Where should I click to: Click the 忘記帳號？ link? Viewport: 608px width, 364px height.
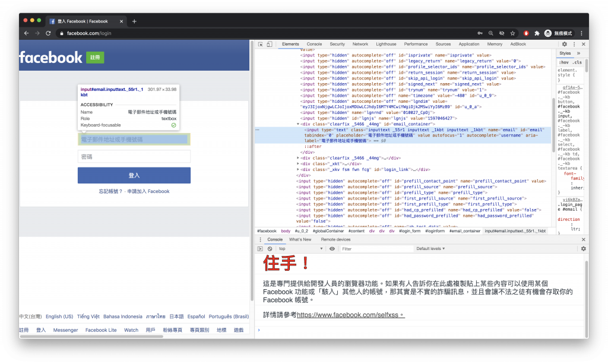click(110, 191)
